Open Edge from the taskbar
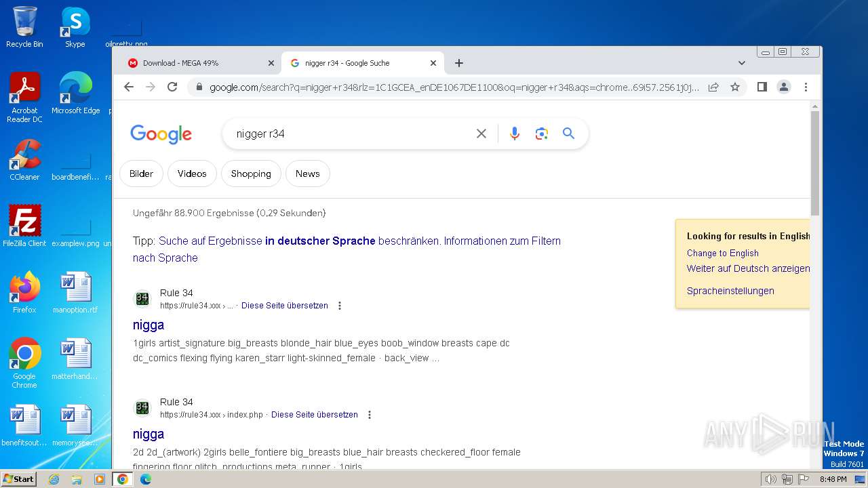Screen dimensions: 868x488 (146, 479)
